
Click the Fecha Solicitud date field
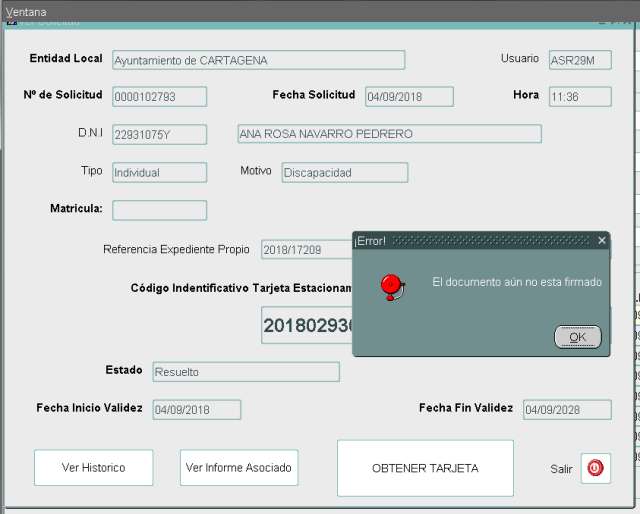pyautogui.click(x=408, y=97)
